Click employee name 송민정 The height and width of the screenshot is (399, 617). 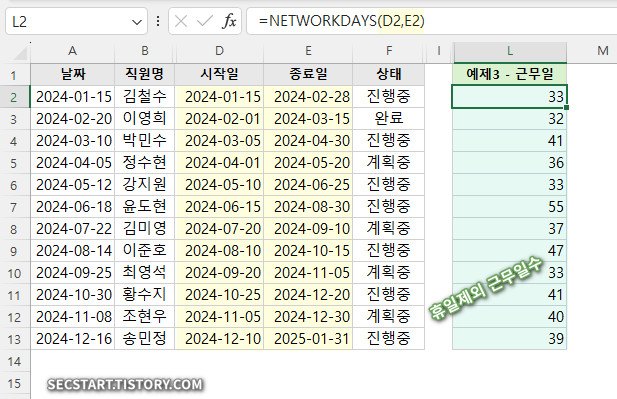coord(144,339)
